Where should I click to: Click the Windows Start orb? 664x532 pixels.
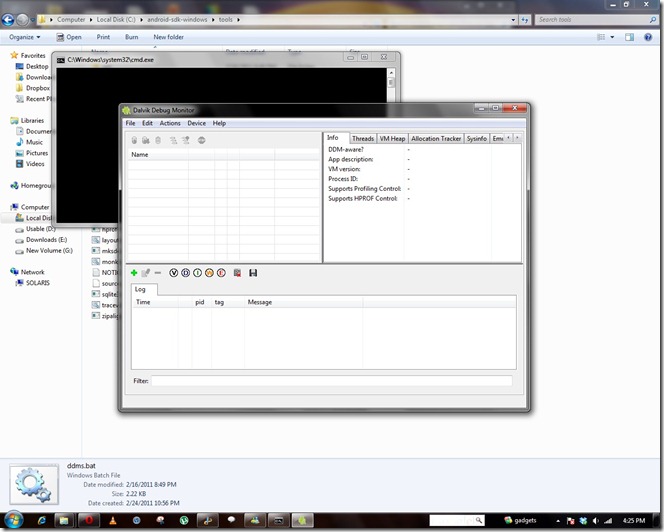coord(13,520)
